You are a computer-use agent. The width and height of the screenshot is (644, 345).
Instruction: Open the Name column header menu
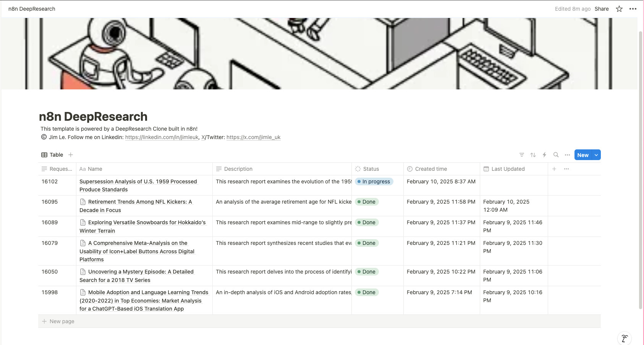tap(144, 169)
